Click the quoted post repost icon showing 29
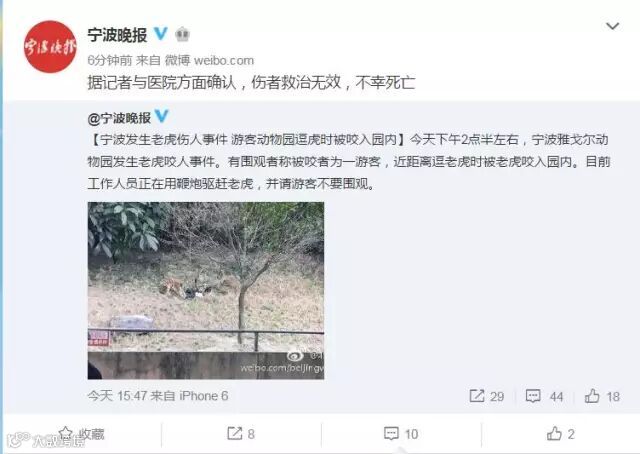The width and height of the screenshot is (640, 454). (487, 396)
